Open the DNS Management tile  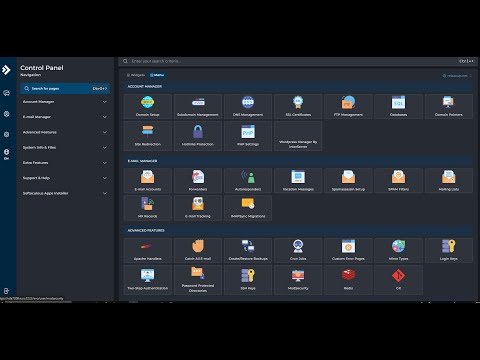tap(248, 106)
